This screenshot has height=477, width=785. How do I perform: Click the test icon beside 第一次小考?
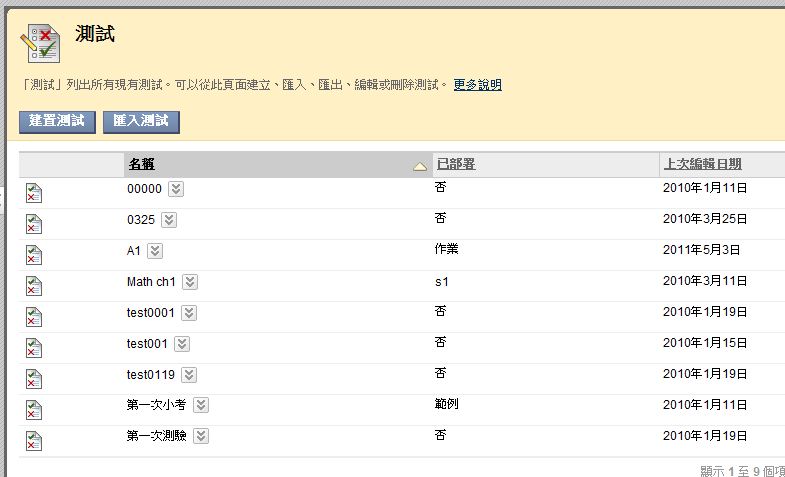click(34, 409)
